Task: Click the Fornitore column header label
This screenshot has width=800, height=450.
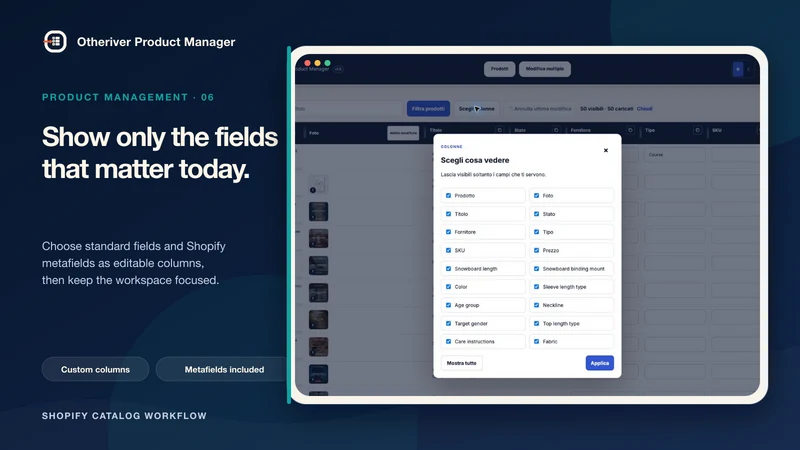Action: coord(581,130)
